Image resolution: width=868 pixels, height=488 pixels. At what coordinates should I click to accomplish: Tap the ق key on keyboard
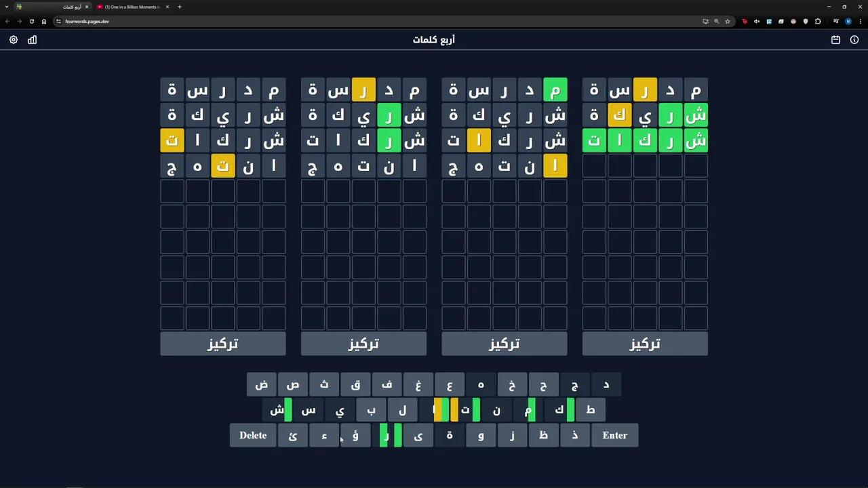(x=355, y=384)
